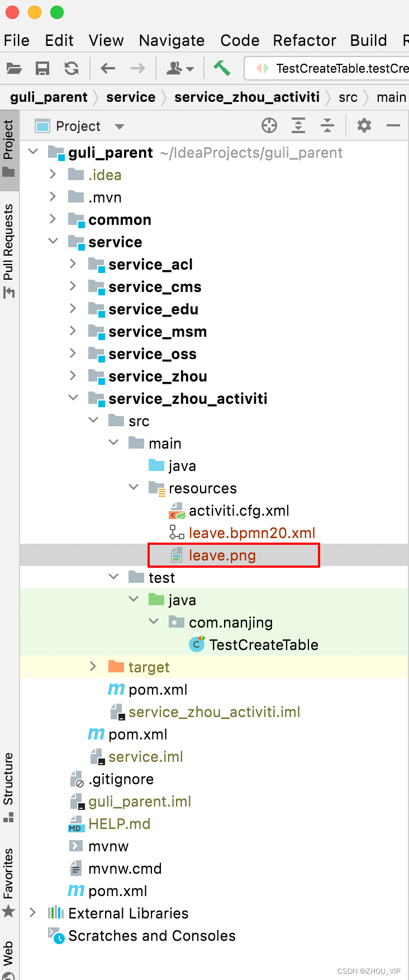Expand External Libraries node
Screen dimensions: 409x980
pos(33,912)
